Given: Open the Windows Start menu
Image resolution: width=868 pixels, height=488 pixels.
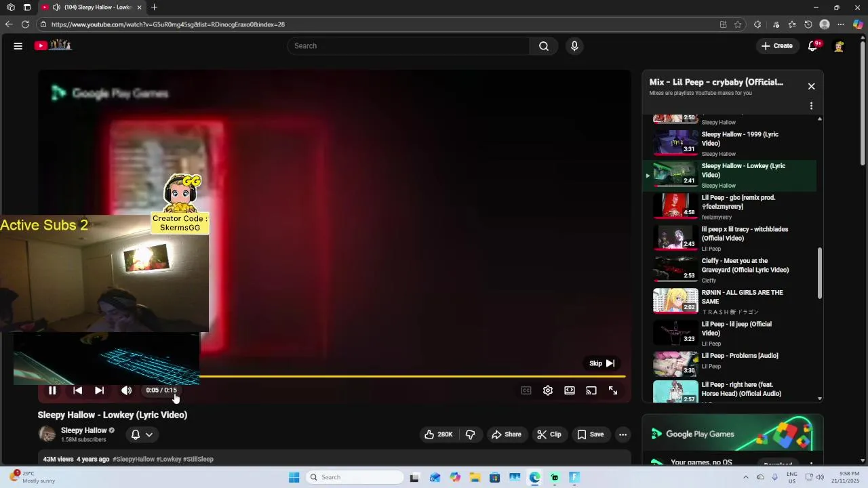Looking at the screenshot, I should (x=294, y=477).
